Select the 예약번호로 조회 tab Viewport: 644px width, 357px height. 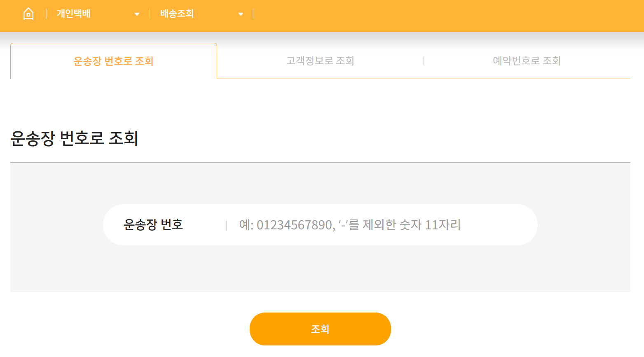(x=527, y=61)
